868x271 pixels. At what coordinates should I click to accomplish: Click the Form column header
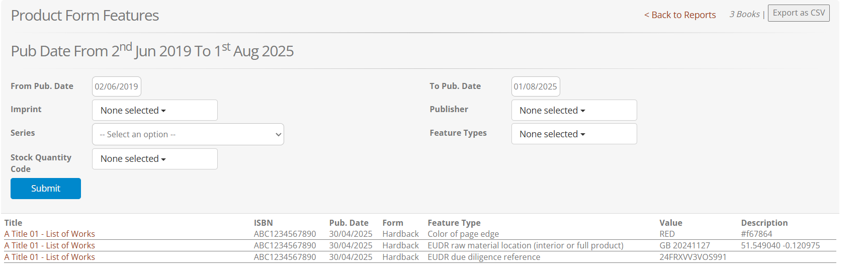393,223
